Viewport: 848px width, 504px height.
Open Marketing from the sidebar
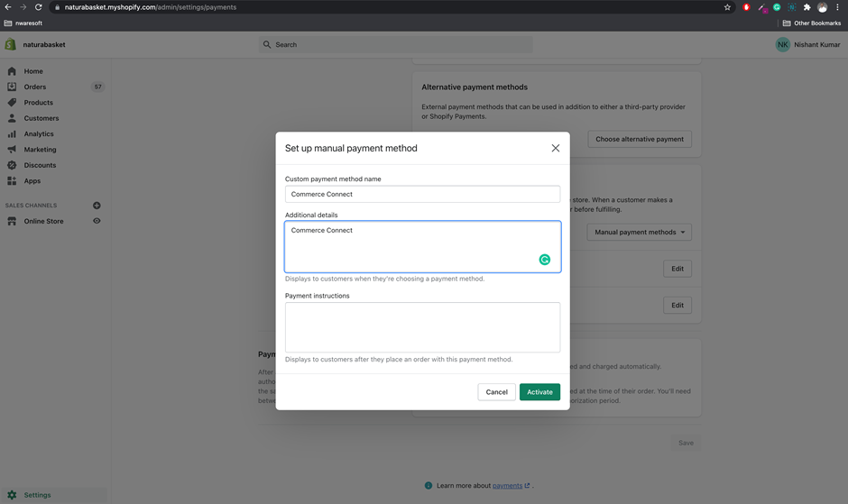[40, 150]
